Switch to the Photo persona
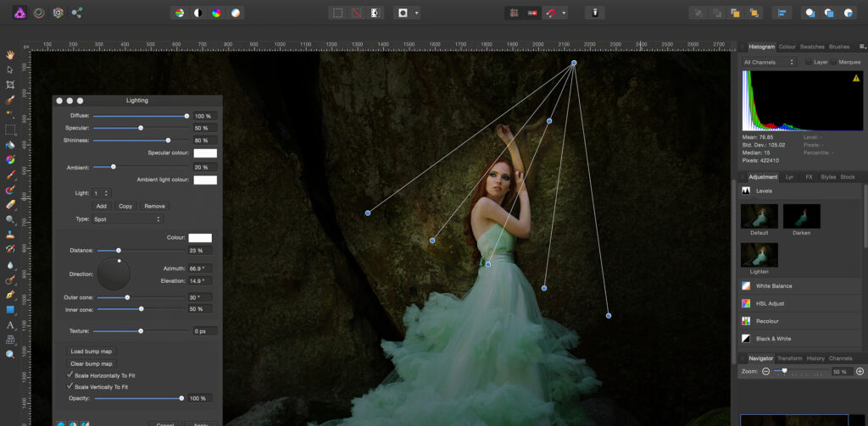The width and height of the screenshot is (868, 426). (20, 13)
